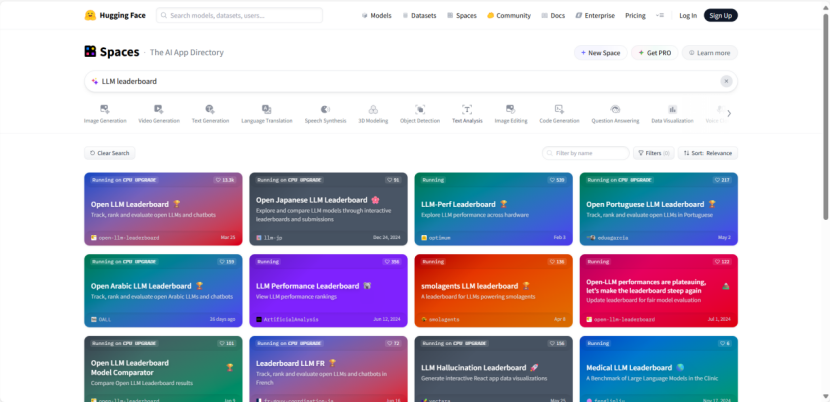Choose the Speech Synthesis category icon
This screenshot has height=402, width=830.
click(x=325, y=109)
